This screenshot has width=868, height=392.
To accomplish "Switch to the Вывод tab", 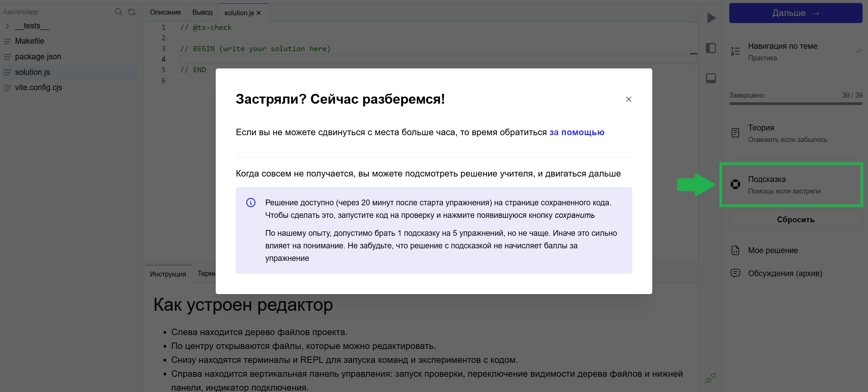I will [x=202, y=12].
